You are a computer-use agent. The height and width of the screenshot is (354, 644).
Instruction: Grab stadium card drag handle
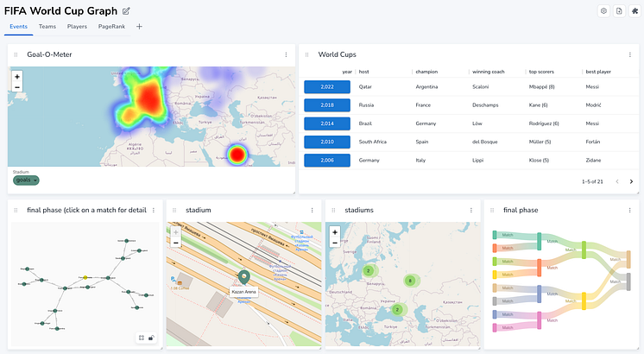pyautogui.click(x=174, y=211)
